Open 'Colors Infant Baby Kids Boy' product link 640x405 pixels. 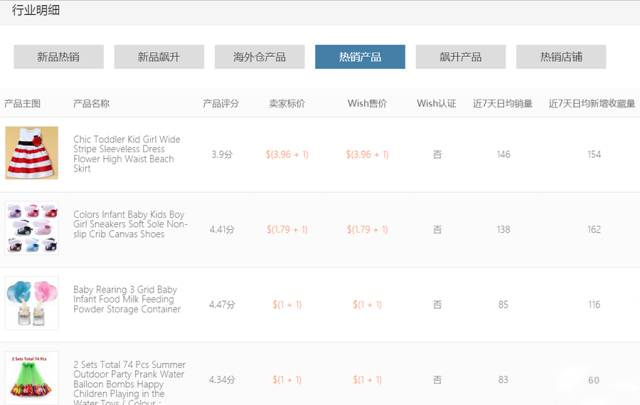click(130, 224)
